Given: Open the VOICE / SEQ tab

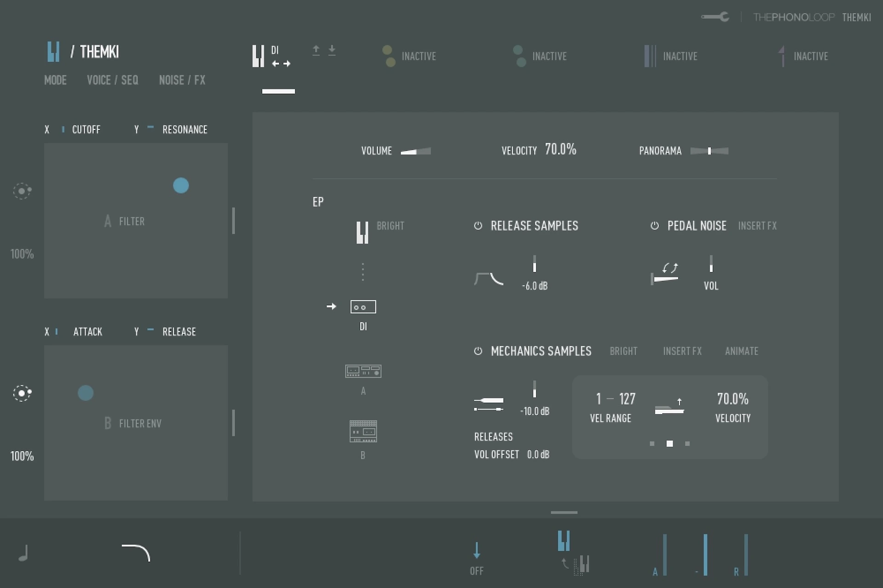Looking at the screenshot, I should click(112, 80).
